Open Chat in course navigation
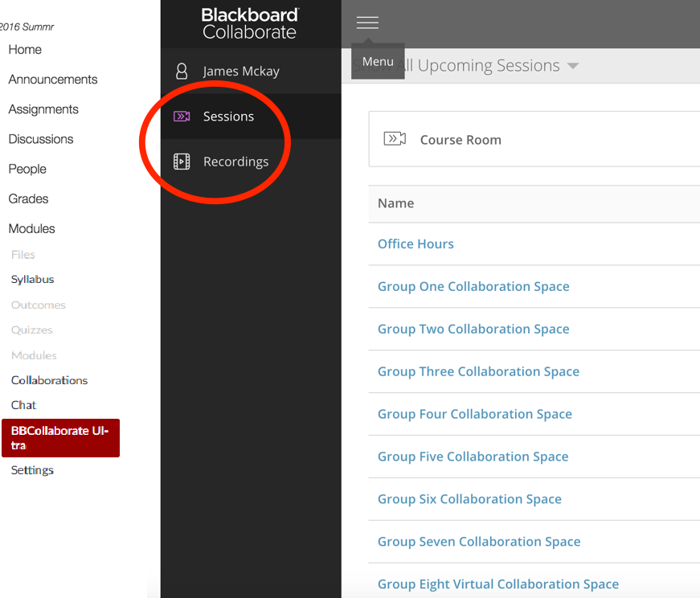 pos(23,405)
